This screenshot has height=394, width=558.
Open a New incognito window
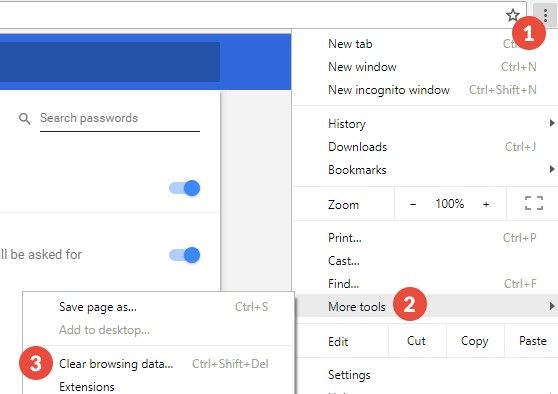425,90
